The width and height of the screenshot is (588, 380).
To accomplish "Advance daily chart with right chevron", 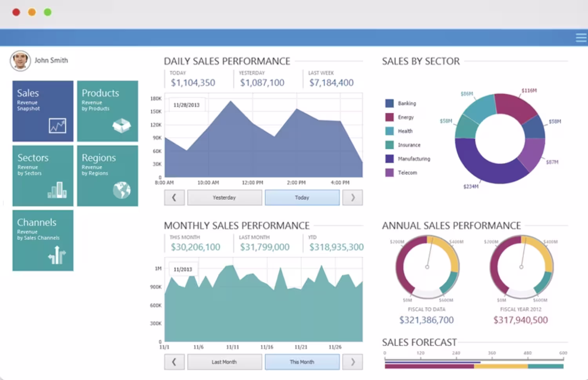I will 352,197.
